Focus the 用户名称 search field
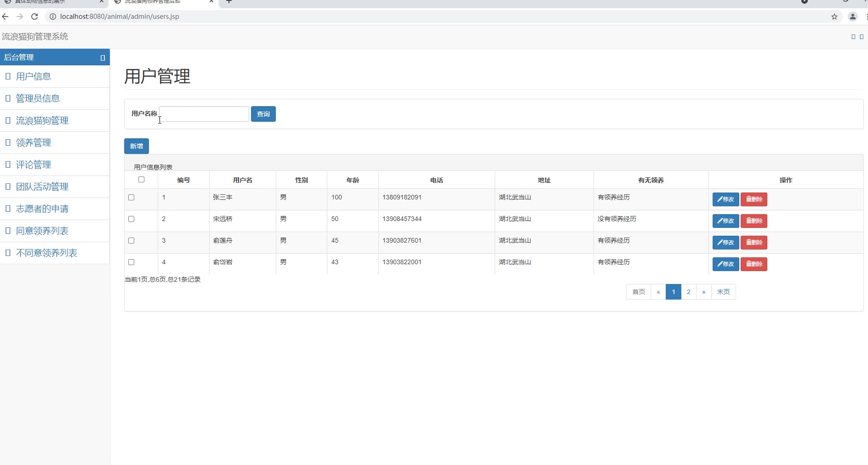The height and width of the screenshot is (465, 868). [204, 114]
